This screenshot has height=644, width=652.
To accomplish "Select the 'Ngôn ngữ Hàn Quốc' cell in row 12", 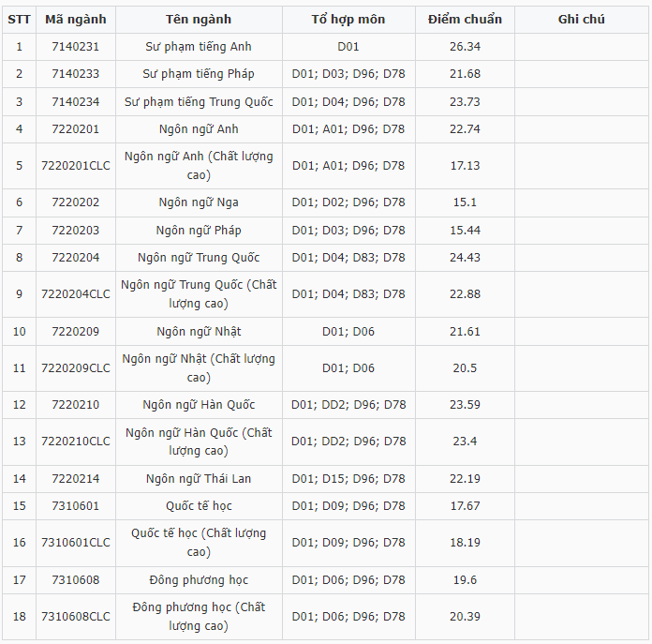I will (x=199, y=405).
